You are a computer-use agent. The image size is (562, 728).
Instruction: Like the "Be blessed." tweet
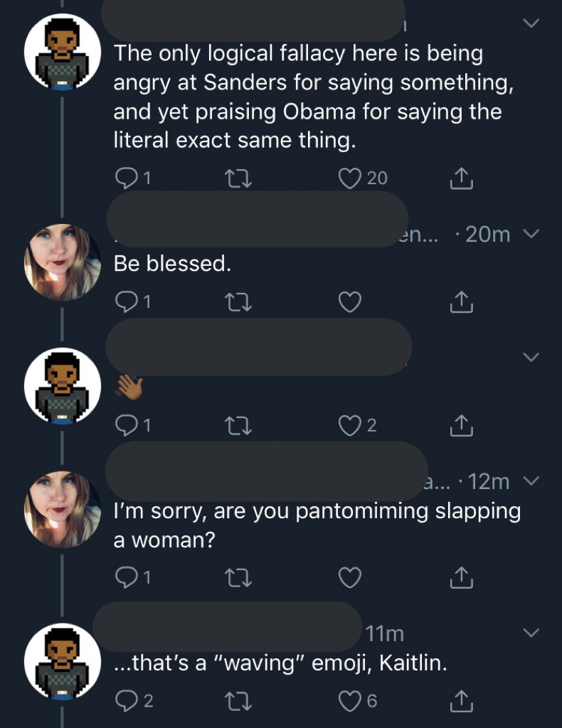(x=348, y=303)
